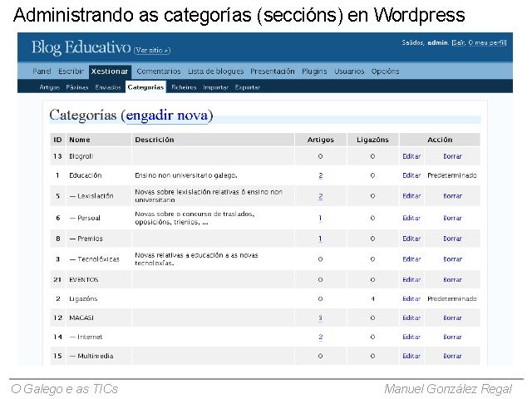Switch to the Artigos subtab
The width and height of the screenshot is (532, 399).
click(50, 86)
